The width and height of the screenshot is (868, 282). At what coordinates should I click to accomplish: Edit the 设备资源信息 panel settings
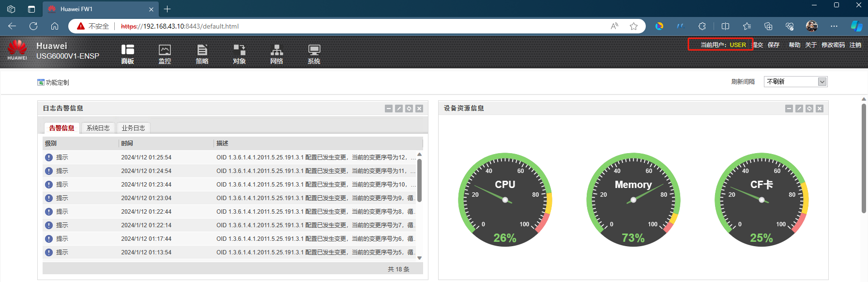799,109
